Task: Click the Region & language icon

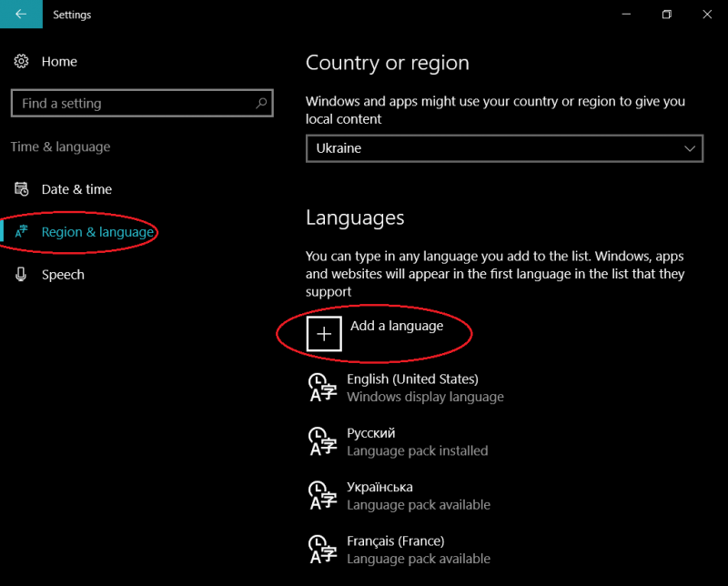Action: (21, 232)
